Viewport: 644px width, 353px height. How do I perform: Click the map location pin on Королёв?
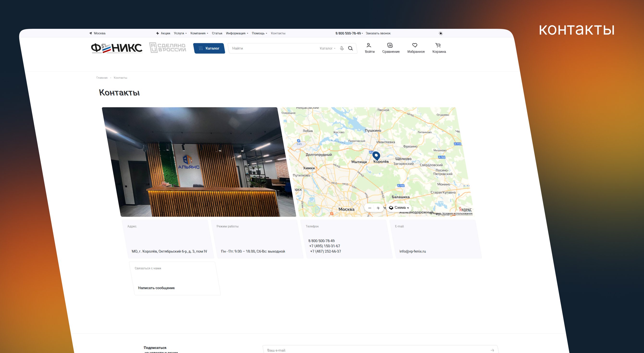pos(376,156)
